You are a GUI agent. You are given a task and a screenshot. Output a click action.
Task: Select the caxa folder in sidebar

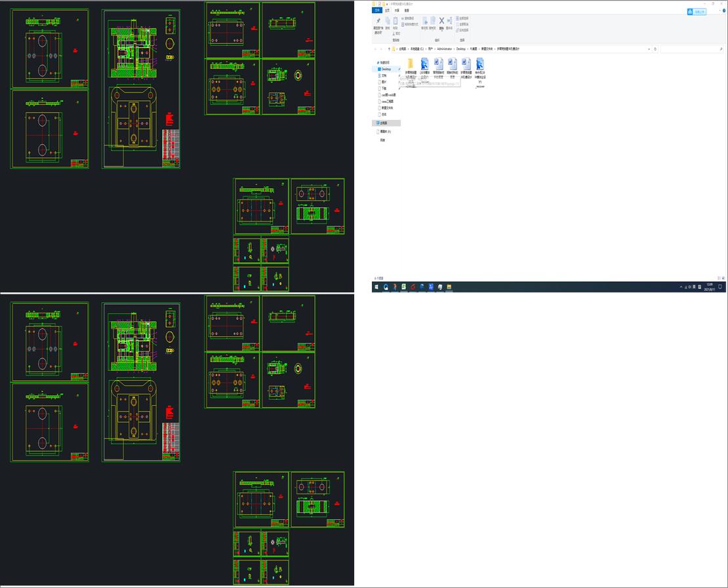click(x=387, y=101)
